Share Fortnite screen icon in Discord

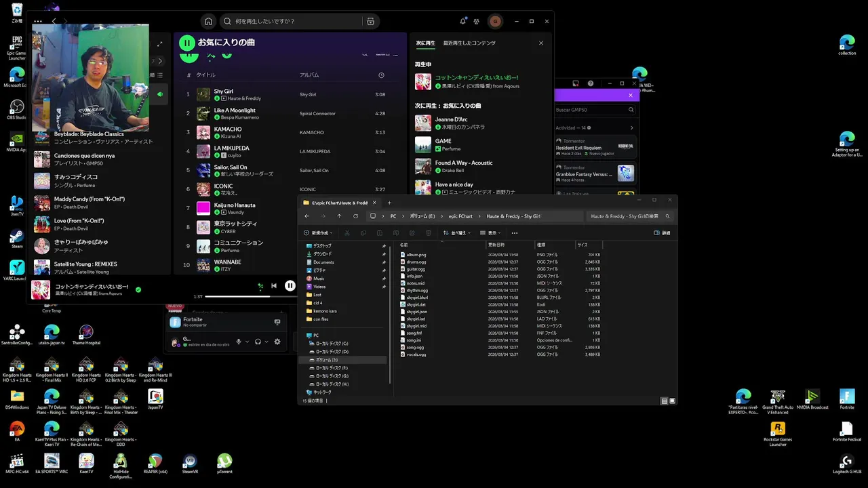277,322
